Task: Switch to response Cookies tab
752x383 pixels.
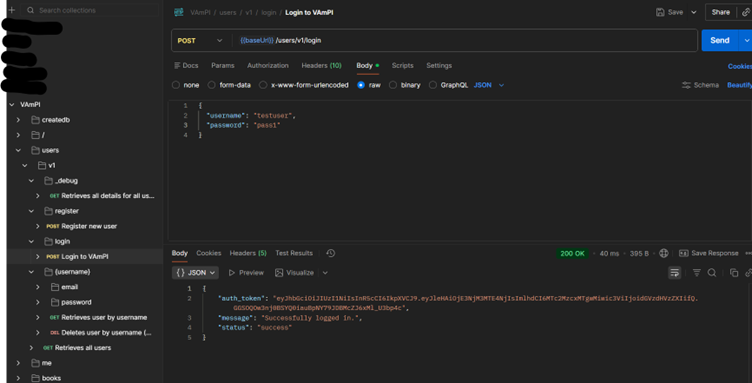Action: click(209, 253)
